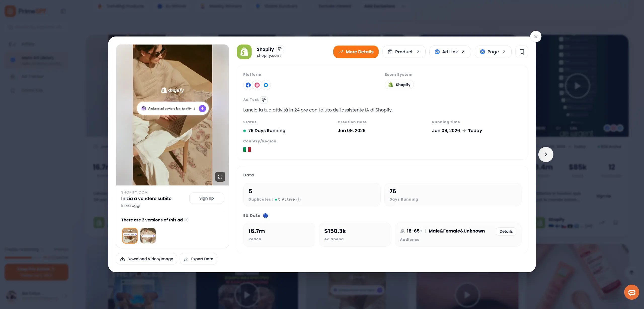Open the Product link
The width and height of the screenshot is (644, 309).
click(404, 52)
